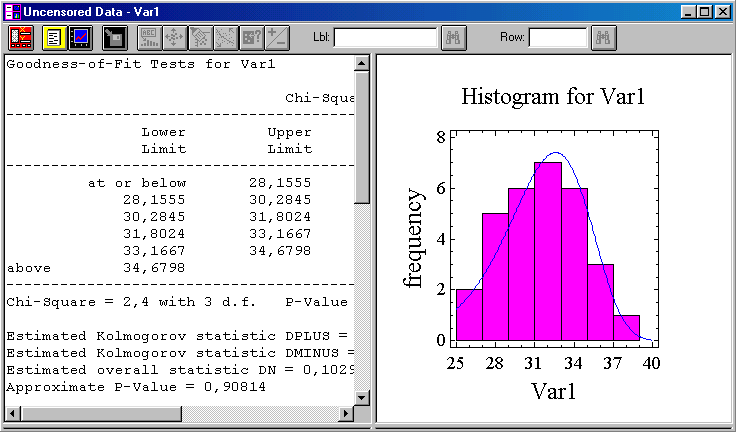The width and height of the screenshot is (736, 432).
Task: Click the text pane vertical scrollbar up arrow
Action: click(362, 63)
